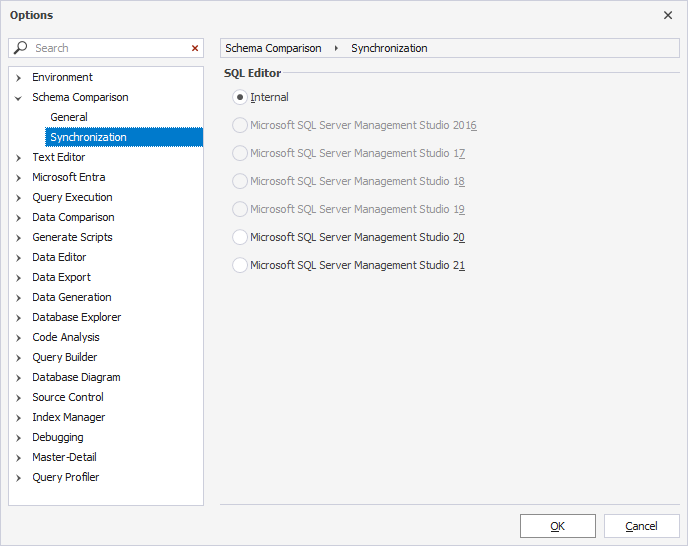Open the Database Diagram category

click(76, 377)
